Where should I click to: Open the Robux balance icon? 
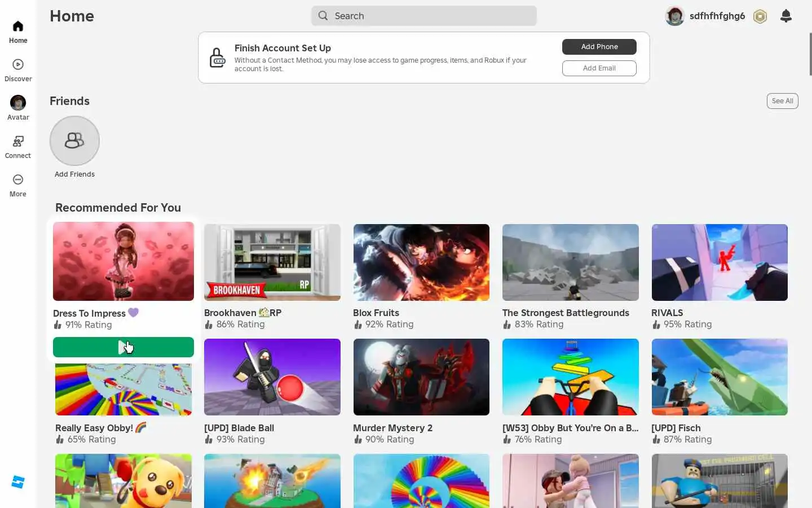(x=760, y=16)
